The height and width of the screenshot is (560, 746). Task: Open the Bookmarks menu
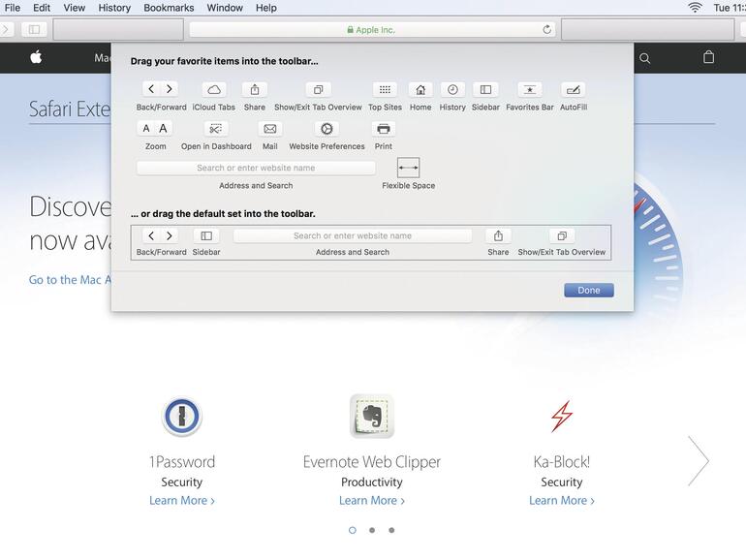tap(169, 8)
